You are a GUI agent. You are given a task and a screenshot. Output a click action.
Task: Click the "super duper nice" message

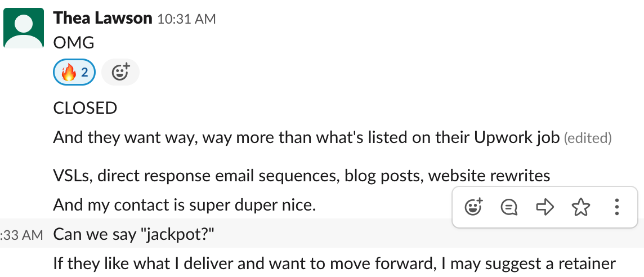pyautogui.click(x=185, y=205)
